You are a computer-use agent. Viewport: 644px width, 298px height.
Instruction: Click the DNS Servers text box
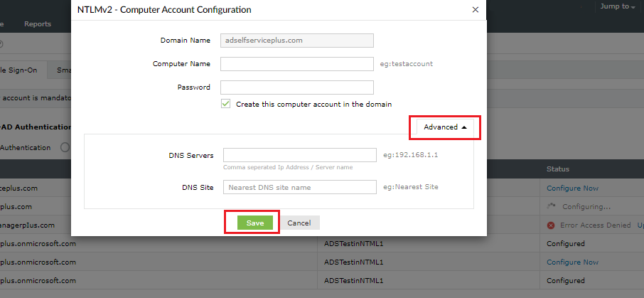299,155
